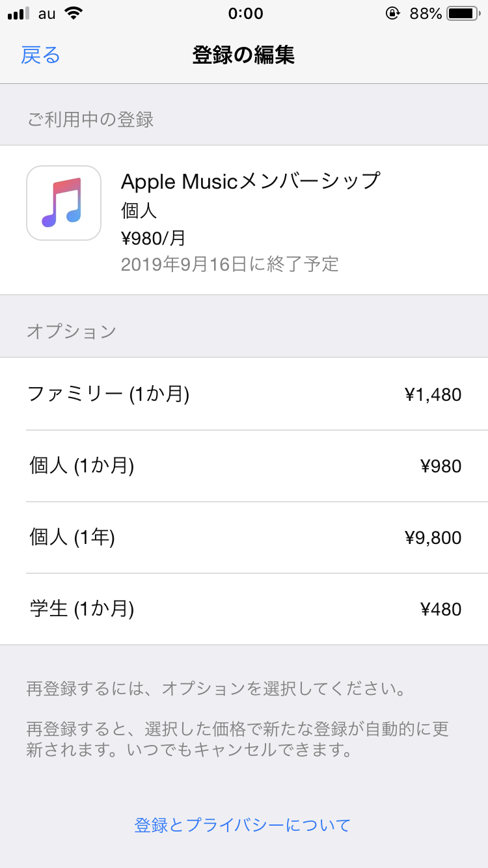This screenshot has height=868, width=488.
Task: Tap the ¥480 student price
Action: pos(441,609)
